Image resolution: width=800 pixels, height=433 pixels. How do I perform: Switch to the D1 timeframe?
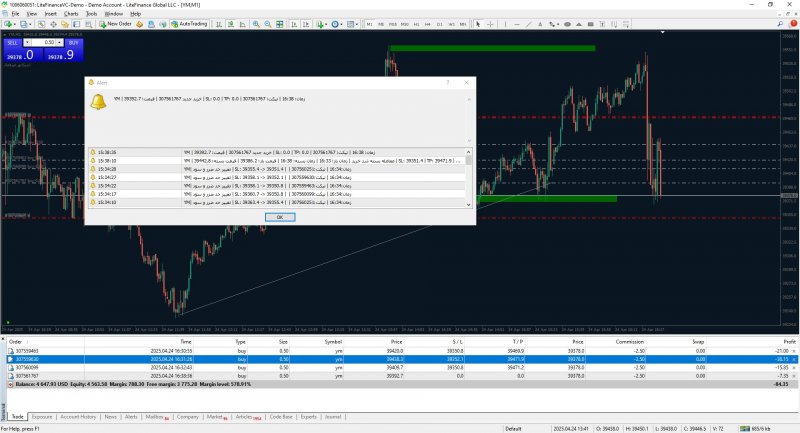click(441, 23)
